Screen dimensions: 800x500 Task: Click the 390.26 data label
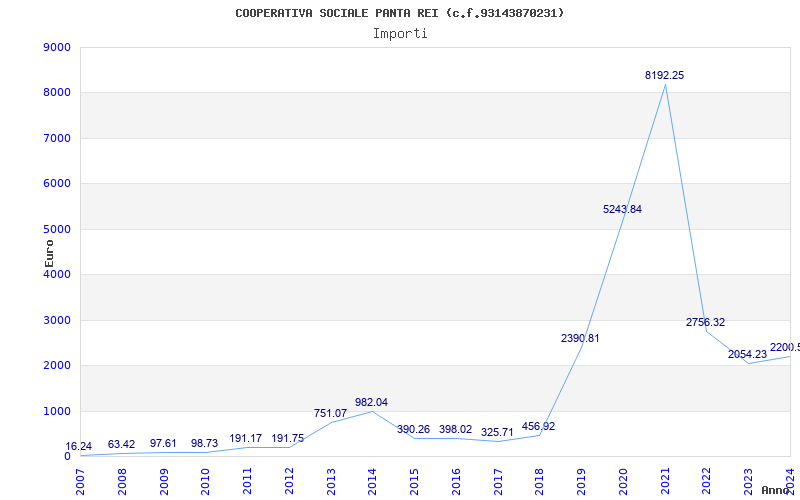(413, 430)
